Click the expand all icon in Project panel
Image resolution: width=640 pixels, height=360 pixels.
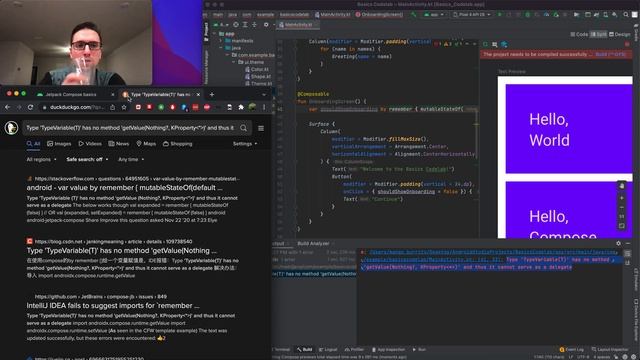(x=245, y=25)
